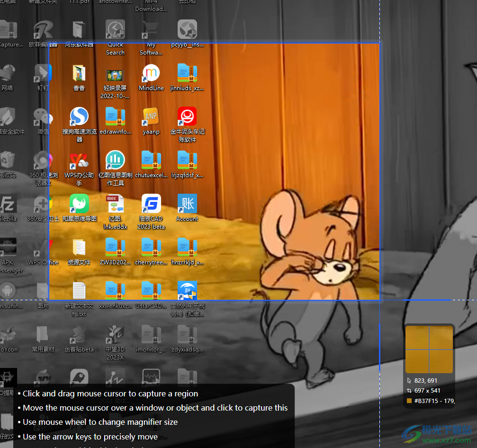Select the edrawinfo... zip archive
The width and height of the screenshot is (477, 448).
(x=115, y=117)
